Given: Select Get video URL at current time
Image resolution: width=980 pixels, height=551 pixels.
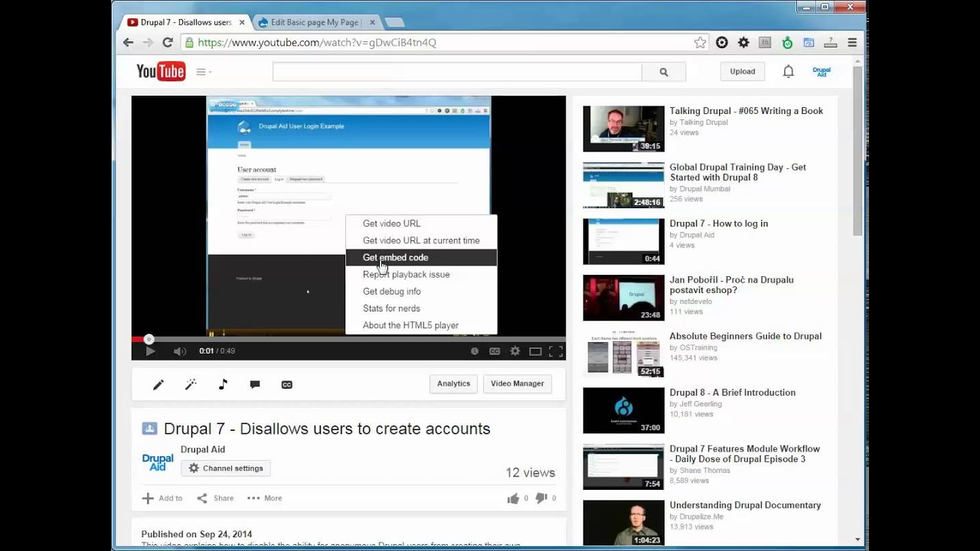Looking at the screenshot, I should [421, 240].
